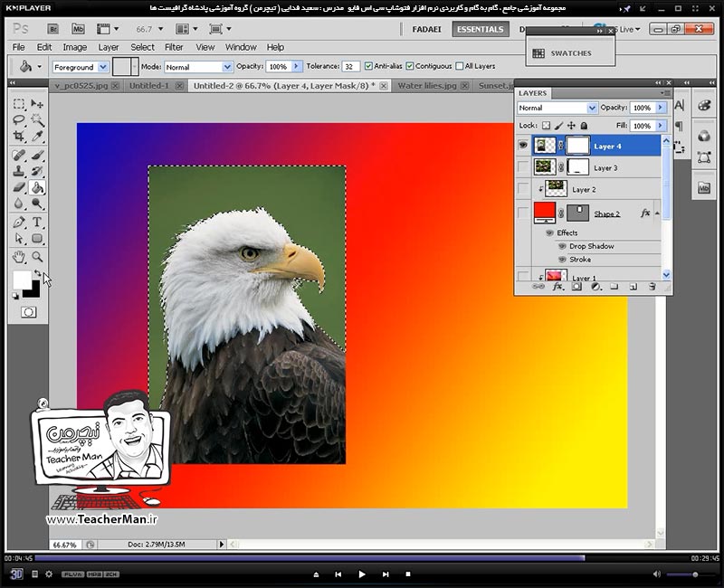Open the File menu
This screenshot has width=724, height=588.
point(18,47)
